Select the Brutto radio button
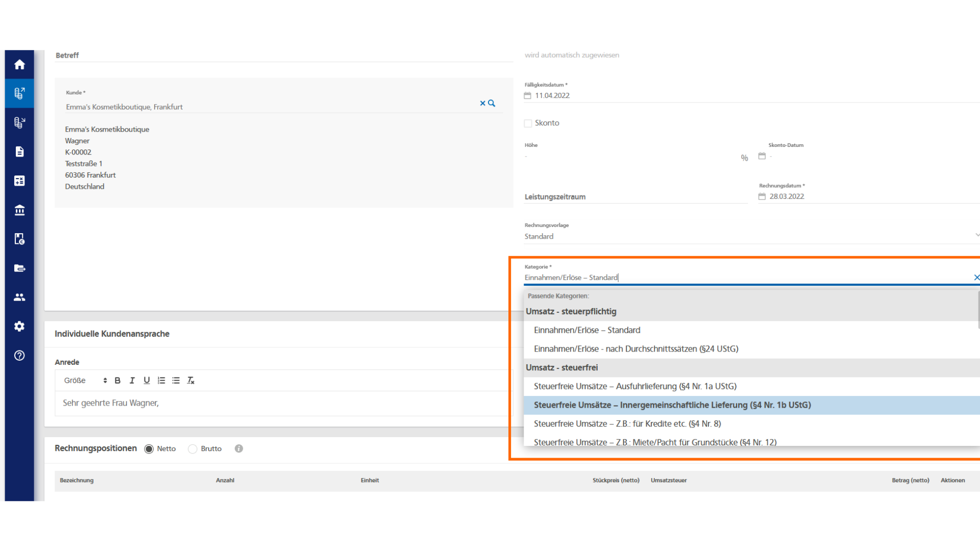 [x=192, y=449]
